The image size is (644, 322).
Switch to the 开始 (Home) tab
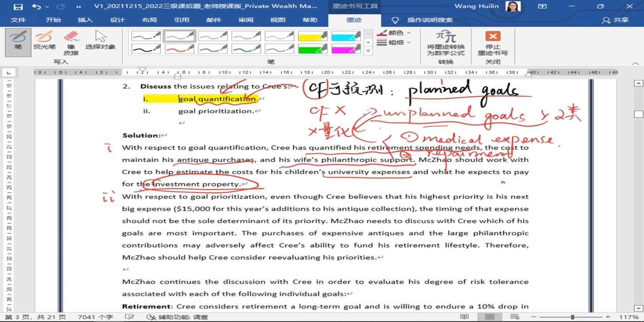pyautogui.click(x=53, y=20)
